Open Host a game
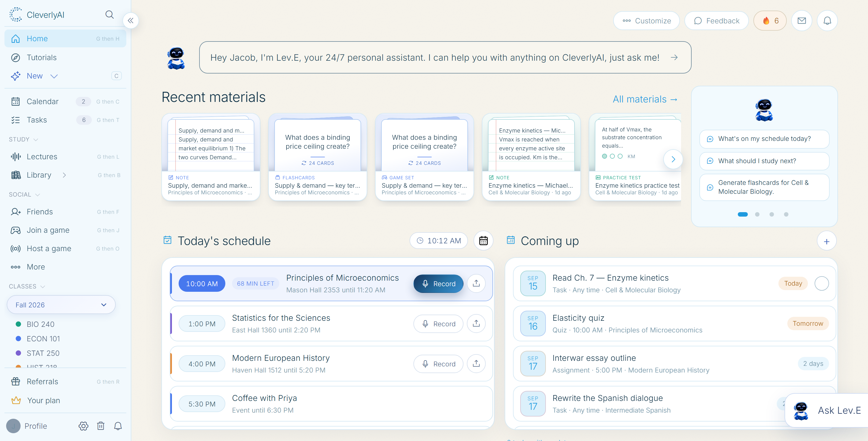The height and width of the screenshot is (441, 868). click(x=65, y=249)
